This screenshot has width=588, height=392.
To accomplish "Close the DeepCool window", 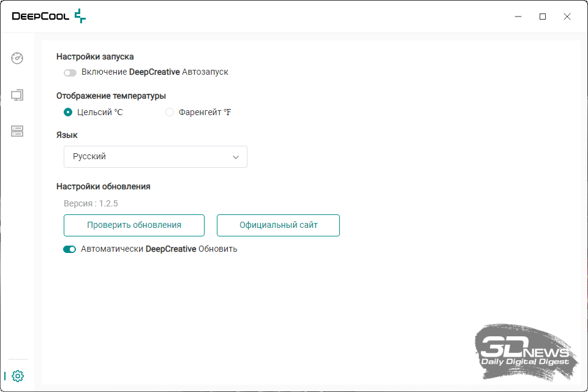I will click(x=567, y=17).
